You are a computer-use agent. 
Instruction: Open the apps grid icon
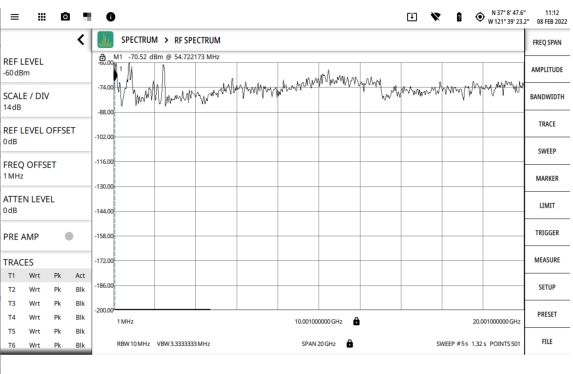42,17
